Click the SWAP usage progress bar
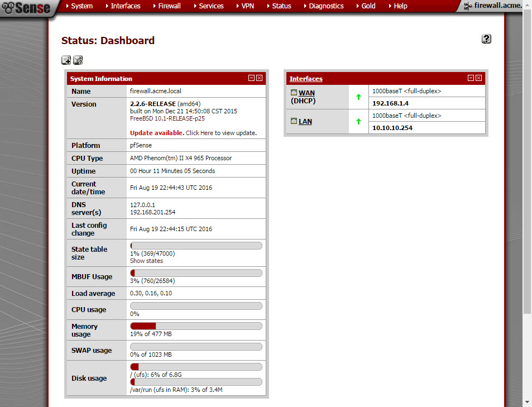This screenshot has height=407, width=532. [x=196, y=347]
